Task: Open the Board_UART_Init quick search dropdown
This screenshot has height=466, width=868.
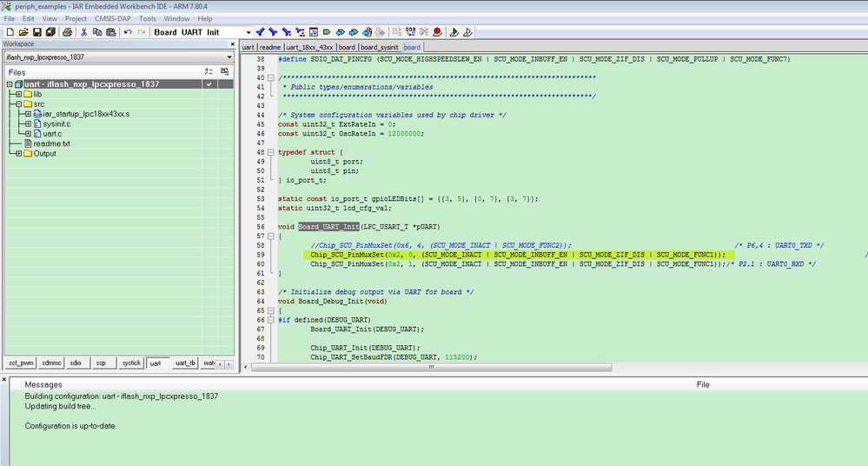Action: (x=248, y=32)
